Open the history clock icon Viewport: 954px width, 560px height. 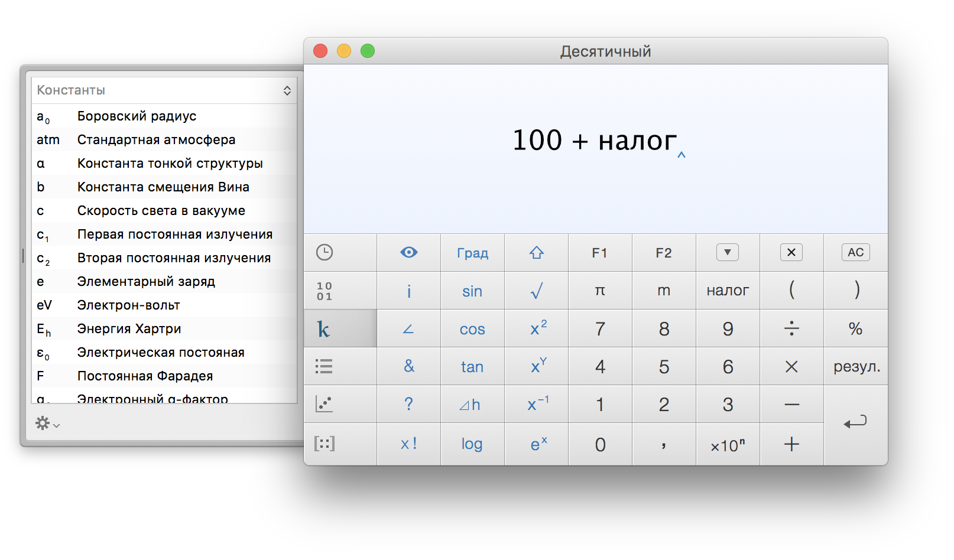point(325,253)
